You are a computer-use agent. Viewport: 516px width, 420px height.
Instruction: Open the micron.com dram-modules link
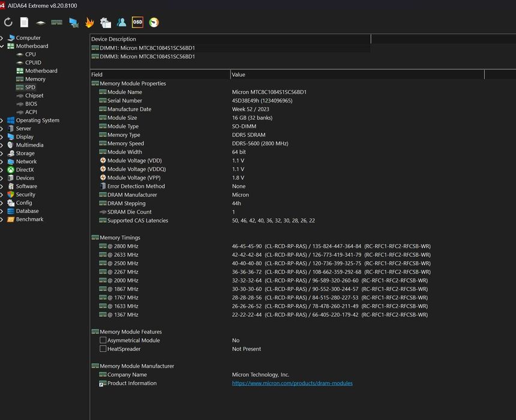coord(292,383)
